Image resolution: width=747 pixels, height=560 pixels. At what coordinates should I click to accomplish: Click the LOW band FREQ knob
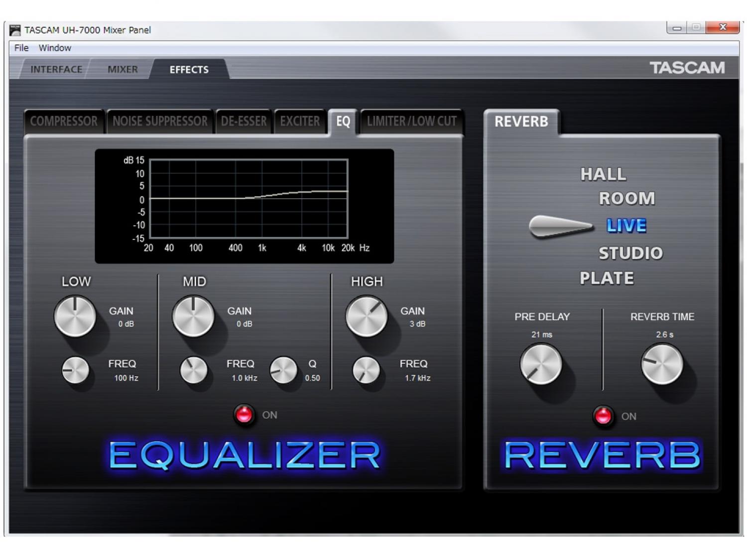pos(75,370)
